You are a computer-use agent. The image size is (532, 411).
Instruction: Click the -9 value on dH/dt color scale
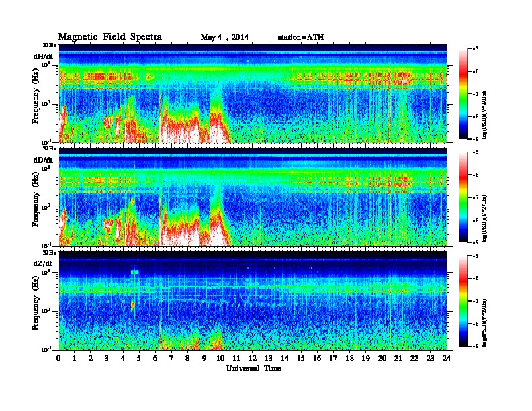pyautogui.click(x=476, y=139)
